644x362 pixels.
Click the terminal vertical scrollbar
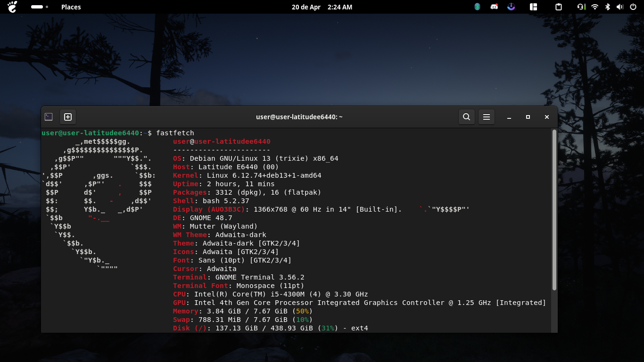tap(554, 210)
